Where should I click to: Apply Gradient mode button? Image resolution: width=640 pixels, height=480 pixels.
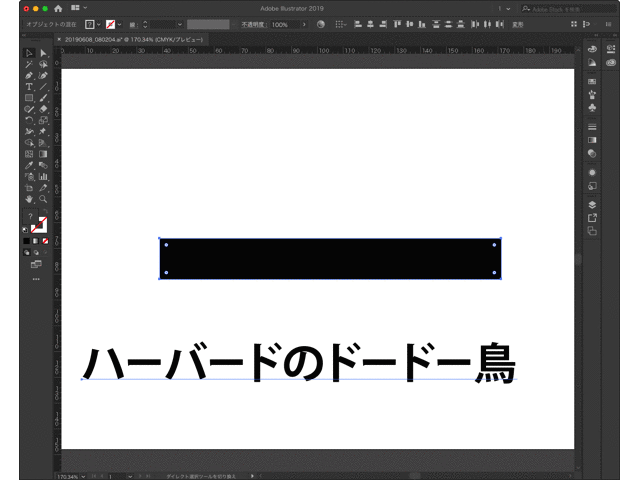click(x=36, y=241)
